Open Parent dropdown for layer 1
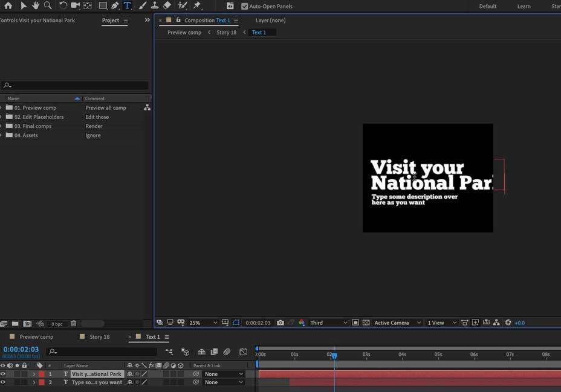The height and width of the screenshot is (392, 561). [x=224, y=374]
